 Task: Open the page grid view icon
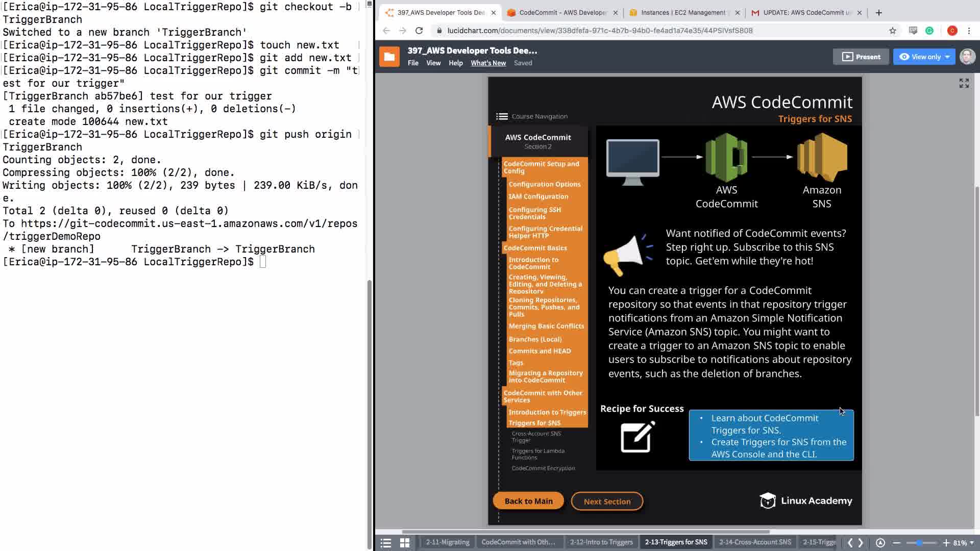pos(405,543)
